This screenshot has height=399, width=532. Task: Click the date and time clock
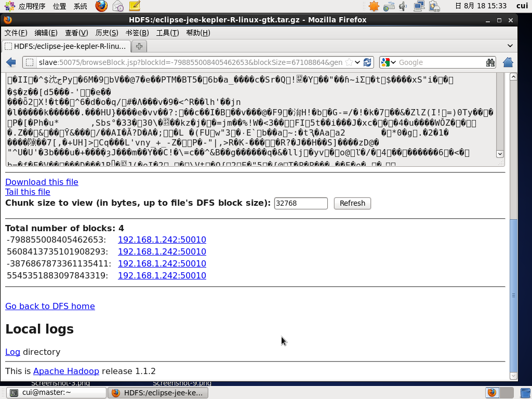click(x=481, y=6)
